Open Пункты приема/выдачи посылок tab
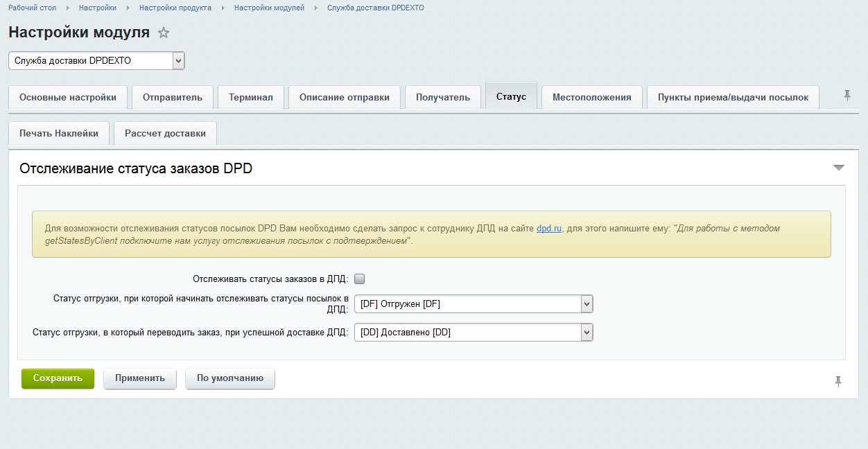868x449 pixels. click(x=733, y=97)
